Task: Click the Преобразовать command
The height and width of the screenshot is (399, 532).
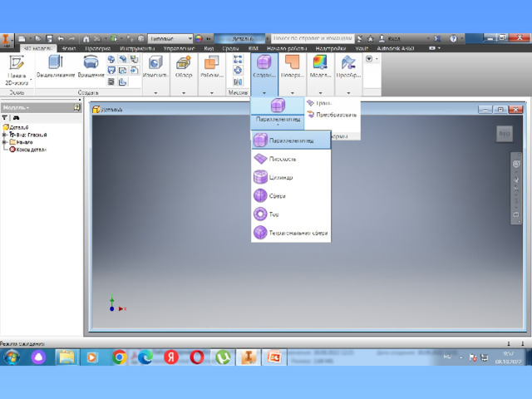Action: [334, 114]
